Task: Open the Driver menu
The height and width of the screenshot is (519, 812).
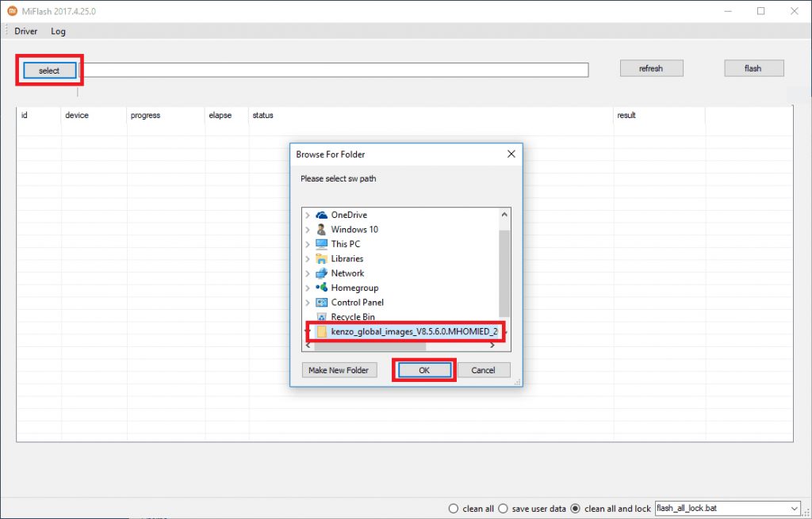Action: coord(25,31)
